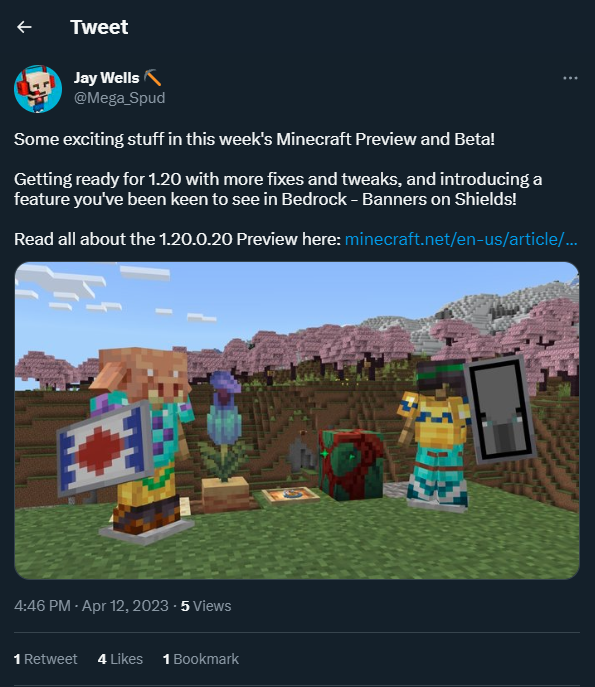This screenshot has width=595, height=687.
Task: Open the Minecraft screenshot image
Action: pos(297,421)
